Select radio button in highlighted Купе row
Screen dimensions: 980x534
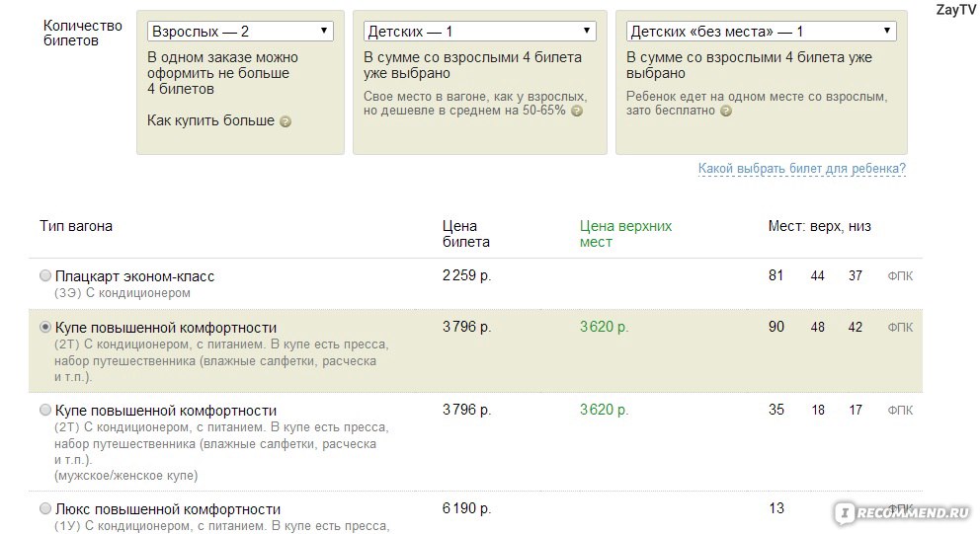coord(45,327)
